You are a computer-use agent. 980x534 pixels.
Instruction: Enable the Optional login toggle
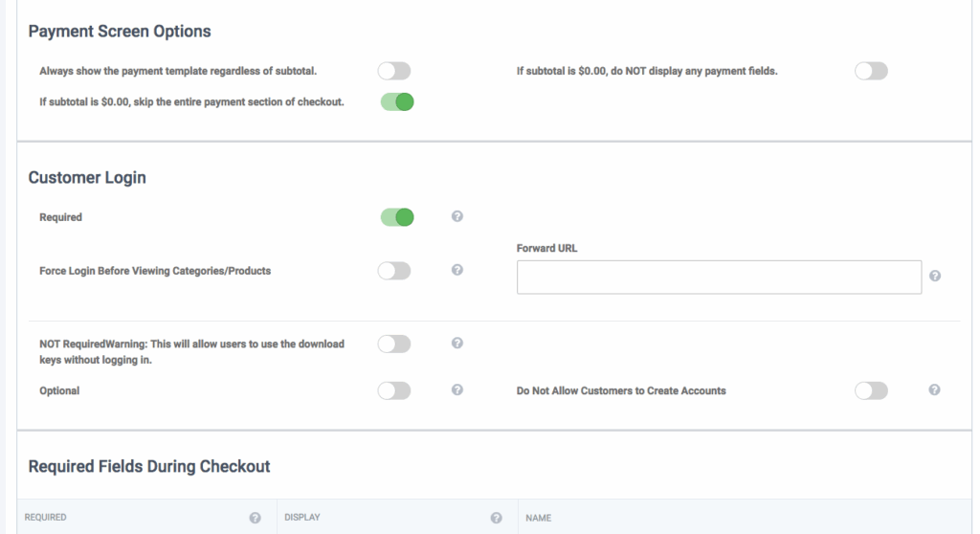[394, 390]
